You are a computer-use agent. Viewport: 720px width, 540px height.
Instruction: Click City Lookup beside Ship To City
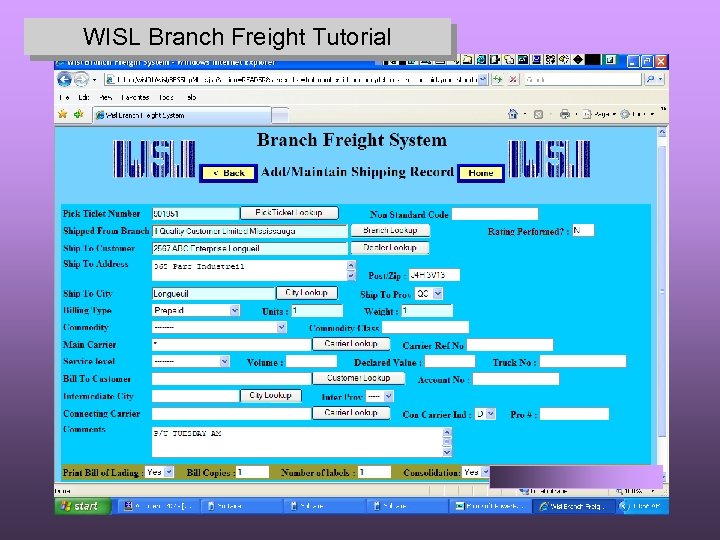306,292
